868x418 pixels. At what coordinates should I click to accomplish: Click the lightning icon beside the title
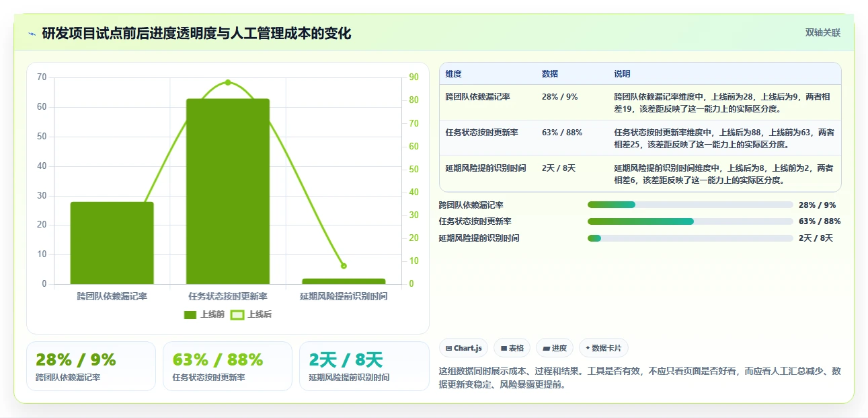(x=32, y=33)
